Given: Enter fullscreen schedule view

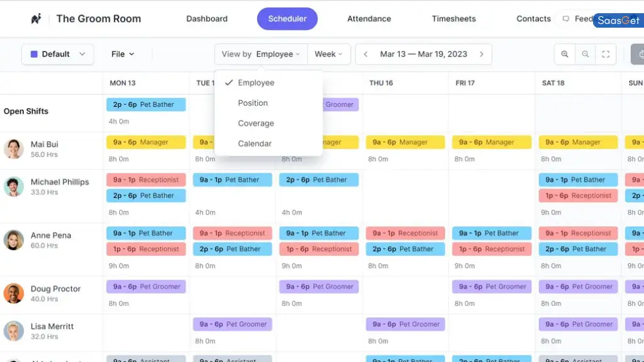Looking at the screenshot, I should coord(606,54).
